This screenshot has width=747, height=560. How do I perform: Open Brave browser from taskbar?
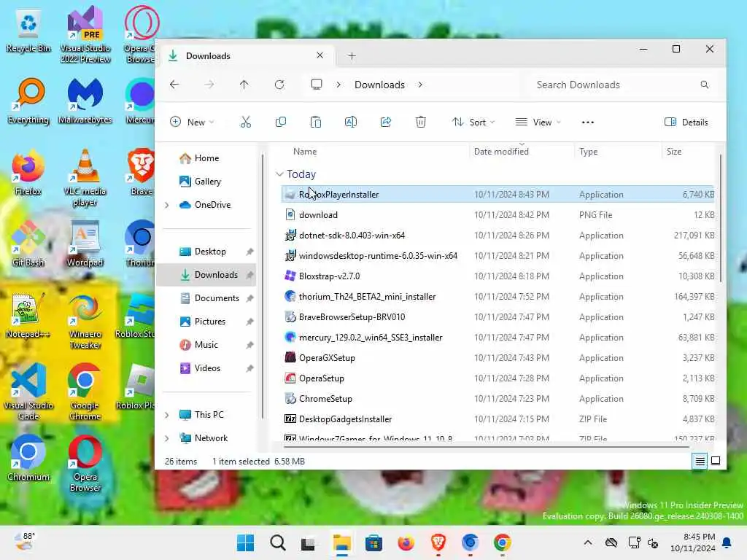(x=438, y=542)
